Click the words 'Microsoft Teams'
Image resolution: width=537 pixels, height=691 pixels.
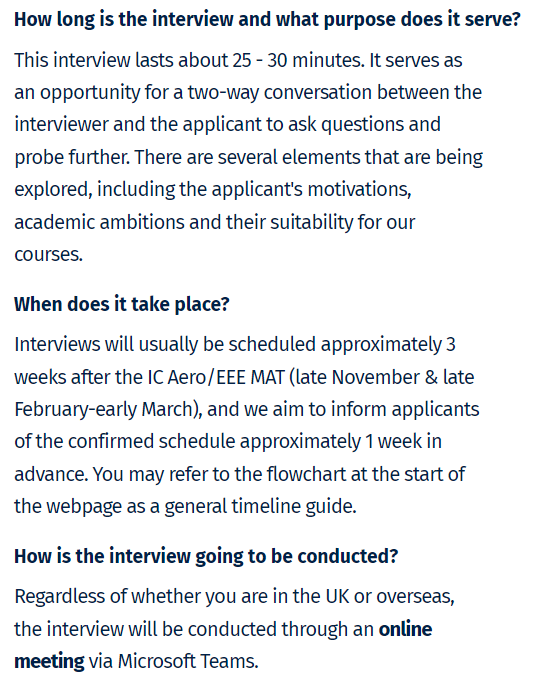pyautogui.click(x=188, y=661)
